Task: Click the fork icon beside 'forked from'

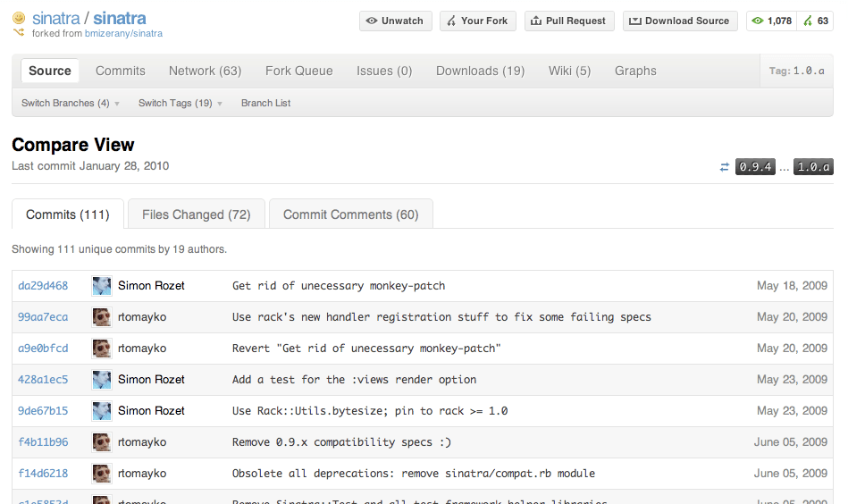Action: click(x=19, y=33)
